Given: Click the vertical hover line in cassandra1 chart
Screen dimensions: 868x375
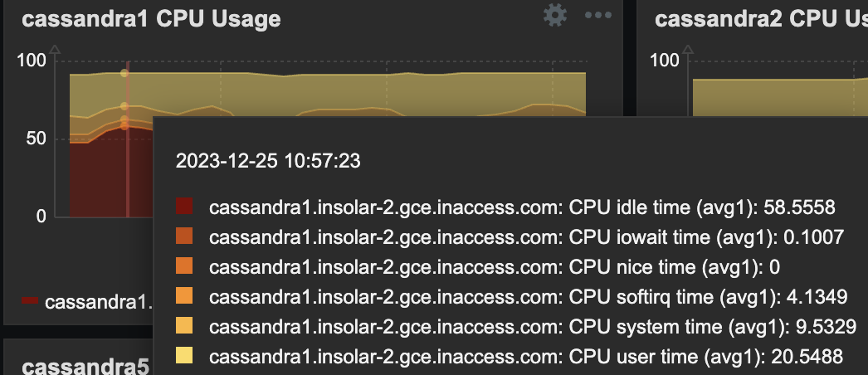Looking at the screenshot, I should point(128,166).
